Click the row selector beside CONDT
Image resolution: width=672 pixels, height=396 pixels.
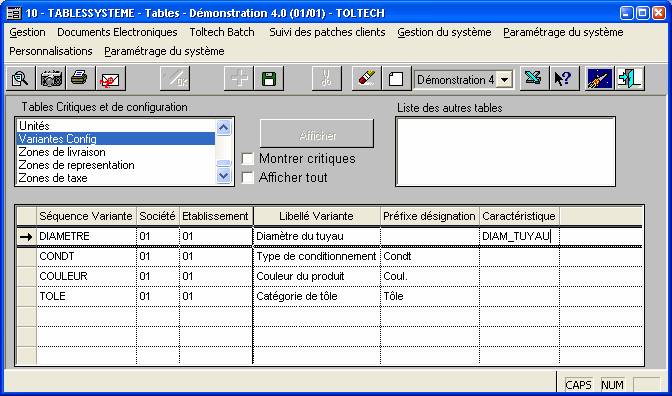(27, 256)
